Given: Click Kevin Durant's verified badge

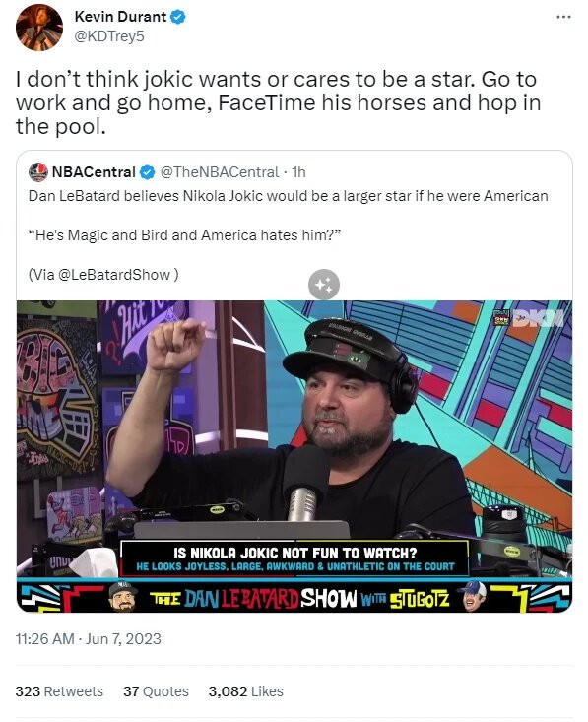Looking at the screenshot, I should 178,17.
